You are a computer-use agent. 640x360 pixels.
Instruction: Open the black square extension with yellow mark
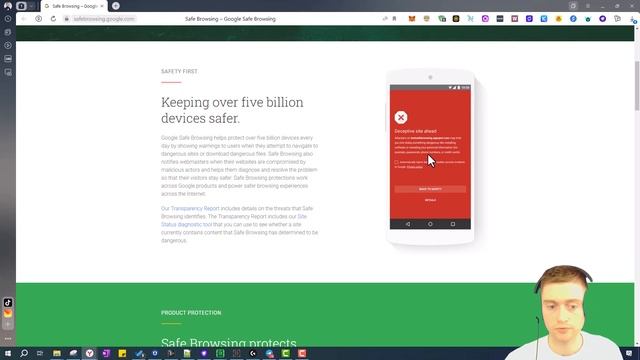[456, 19]
